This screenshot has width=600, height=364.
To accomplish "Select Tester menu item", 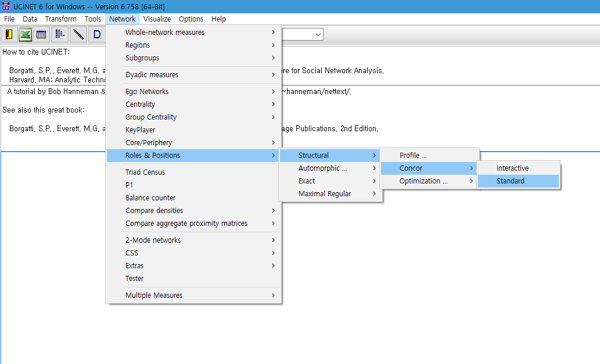I will [x=193, y=278].
